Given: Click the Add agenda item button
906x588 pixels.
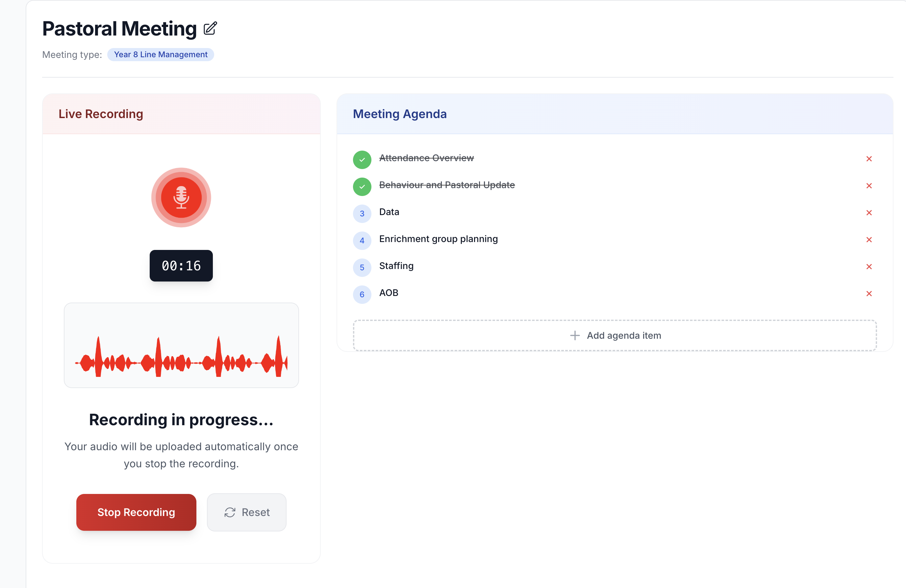Looking at the screenshot, I should pyautogui.click(x=615, y=335).
